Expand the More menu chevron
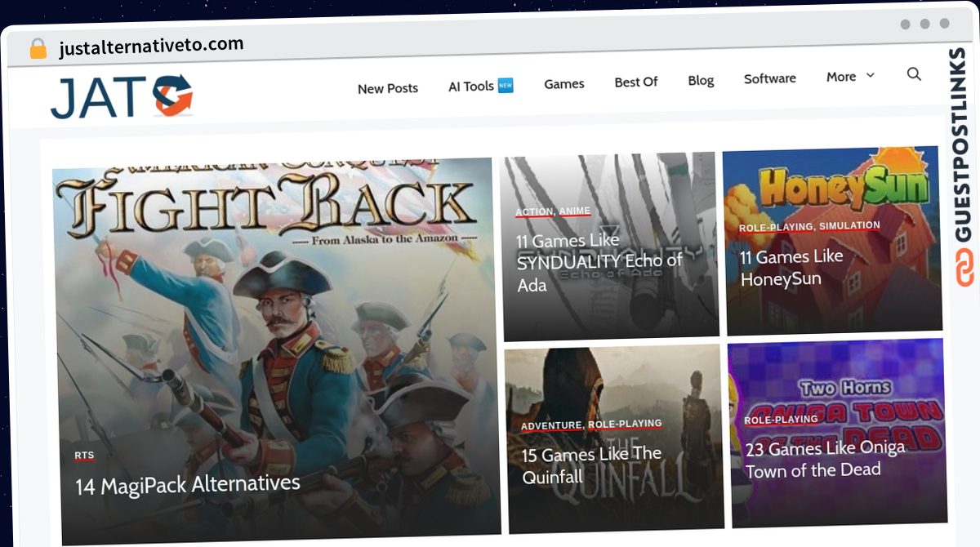Viewport: 980px width, 547px height. tap(870, 75)
